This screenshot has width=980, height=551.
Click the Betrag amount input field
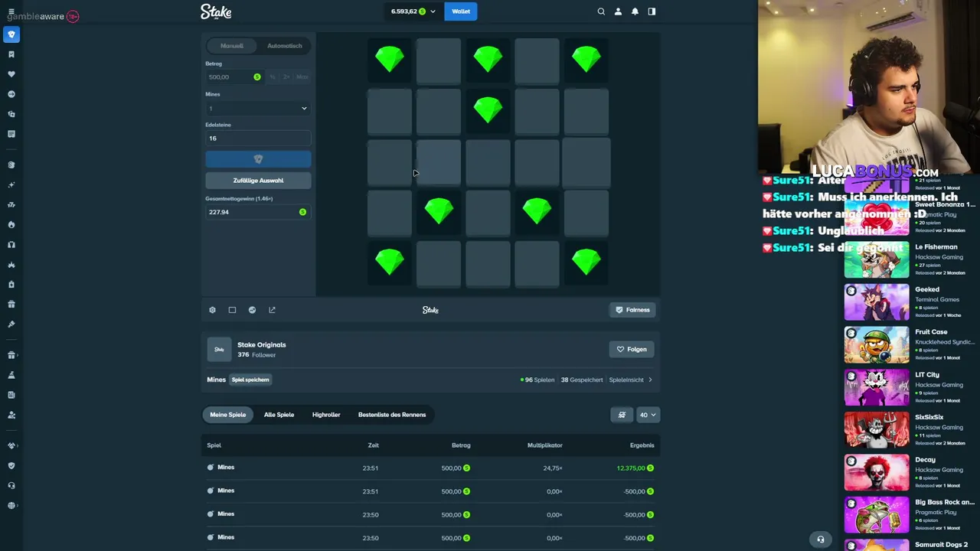[x=234, y=77]
